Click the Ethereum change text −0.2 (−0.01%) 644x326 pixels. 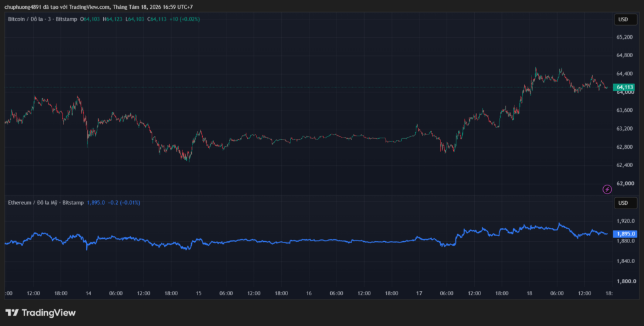point(124,202)
